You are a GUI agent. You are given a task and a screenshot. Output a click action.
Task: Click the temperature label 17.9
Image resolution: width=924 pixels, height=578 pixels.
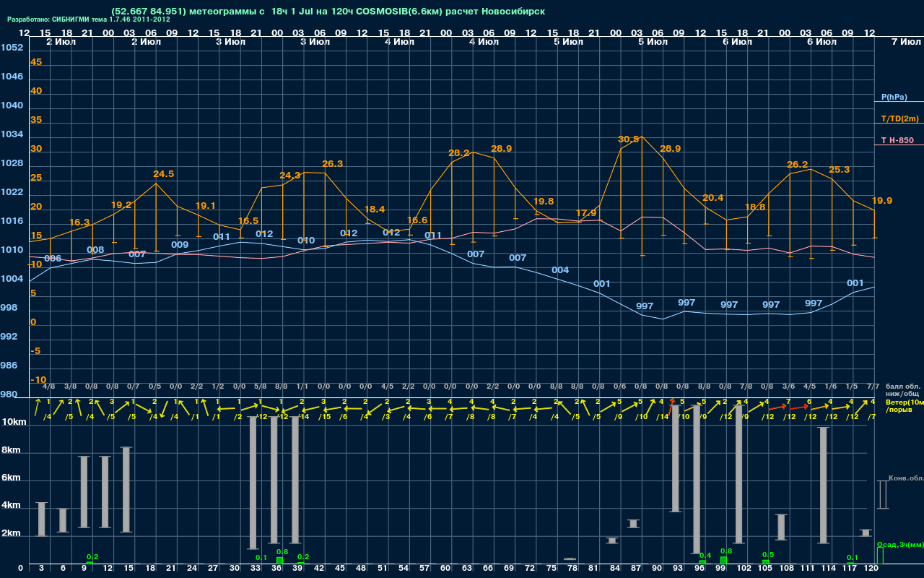tap(586, 213)
